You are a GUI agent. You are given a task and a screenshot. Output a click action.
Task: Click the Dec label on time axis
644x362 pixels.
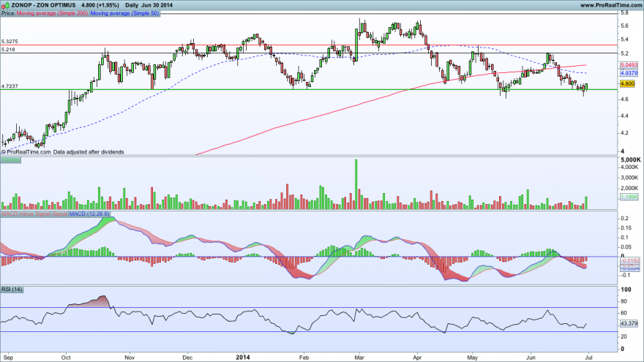pyautogui.click(x=187, y=358)
